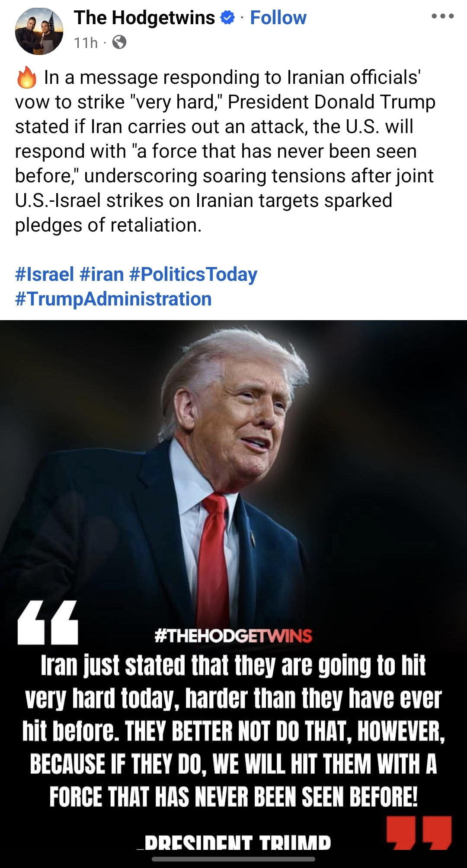The width and height of the screenshot is (467, 868).
Task: Open the #PoliticsToday hashtag
Action: pos(193,274)
